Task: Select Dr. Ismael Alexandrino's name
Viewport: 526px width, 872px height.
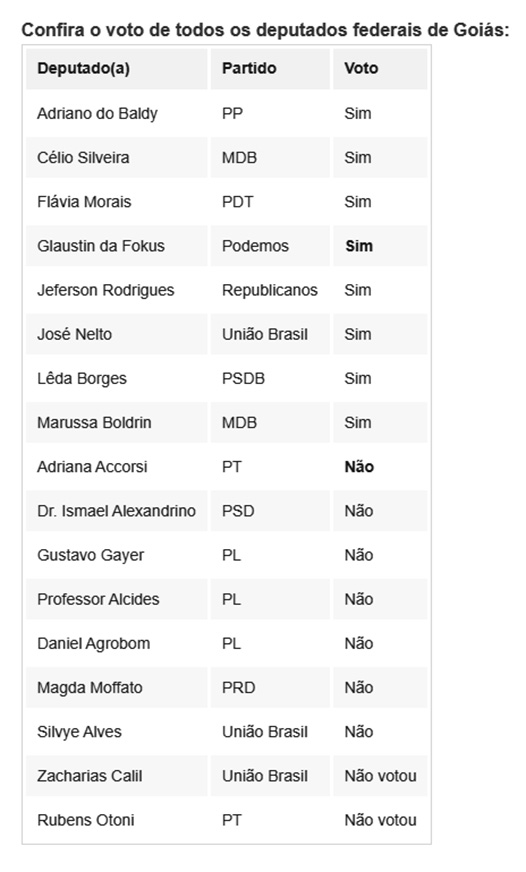Action: [x=117, y=511]
